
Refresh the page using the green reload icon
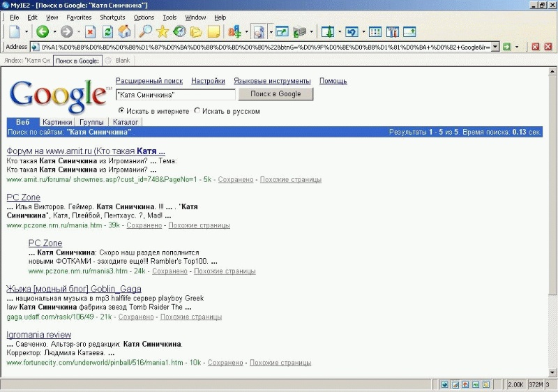(x=107, y=32)
